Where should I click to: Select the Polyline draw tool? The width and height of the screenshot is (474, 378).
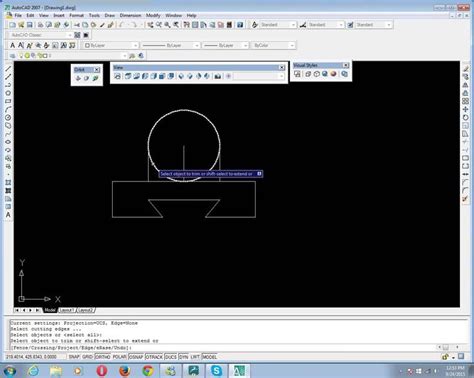(8, 85)
